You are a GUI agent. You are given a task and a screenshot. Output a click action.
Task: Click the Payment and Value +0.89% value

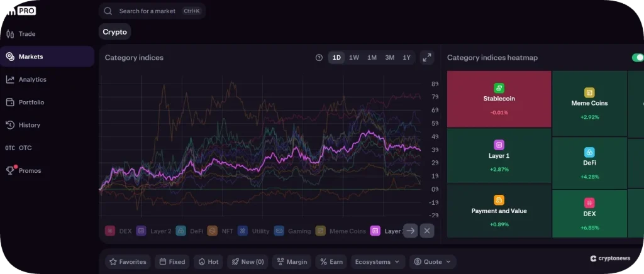point(499,224)
